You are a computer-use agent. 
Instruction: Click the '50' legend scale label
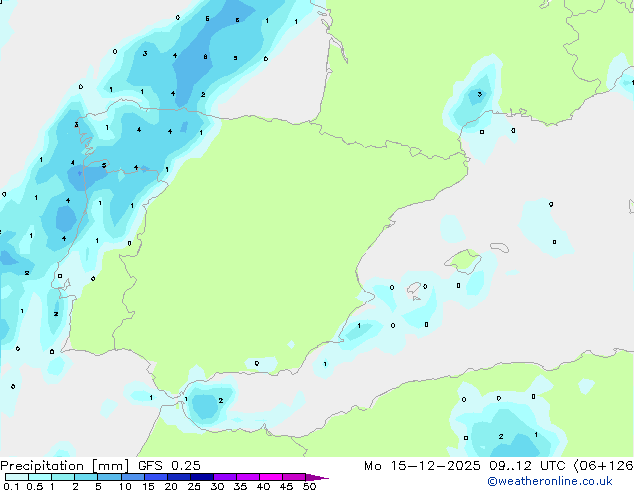coord(309,486)
